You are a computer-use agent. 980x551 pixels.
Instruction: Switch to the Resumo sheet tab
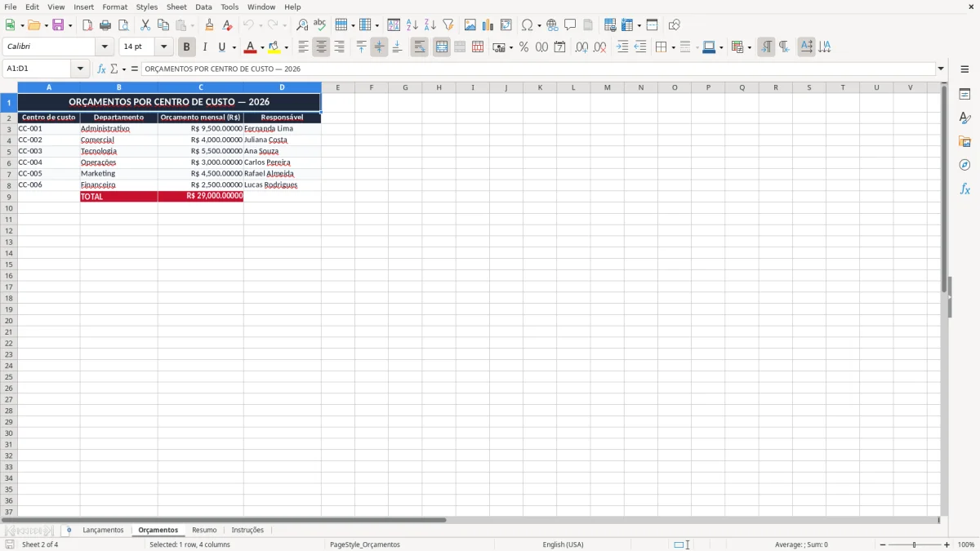[204, 531]
